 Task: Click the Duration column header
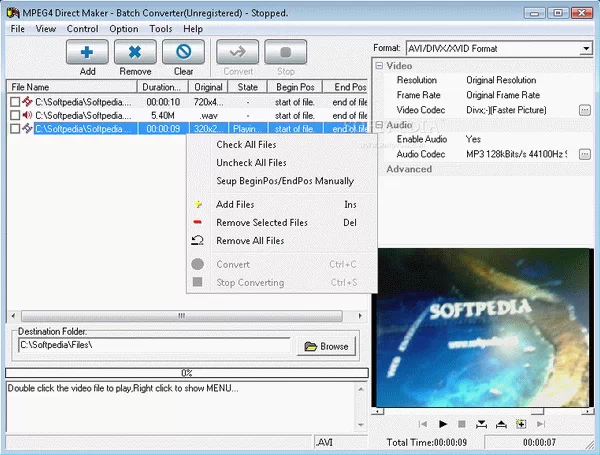click(x=163, y=87)
